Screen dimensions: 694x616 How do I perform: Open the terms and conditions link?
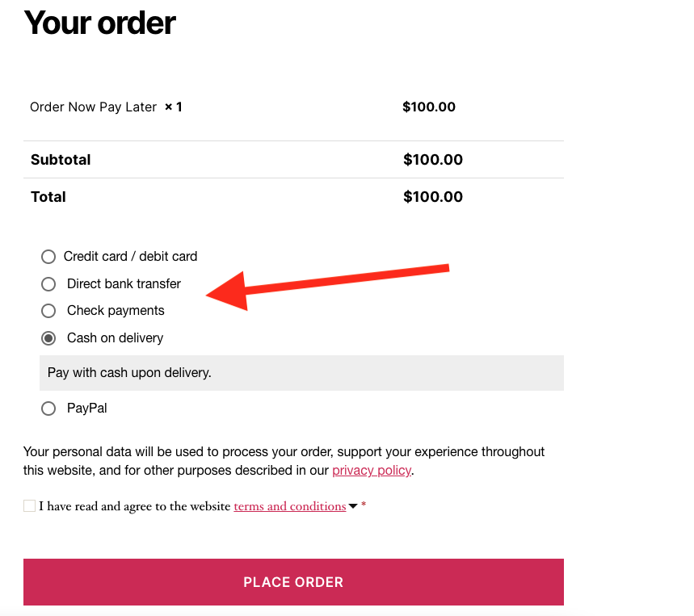tap(290, 506)
